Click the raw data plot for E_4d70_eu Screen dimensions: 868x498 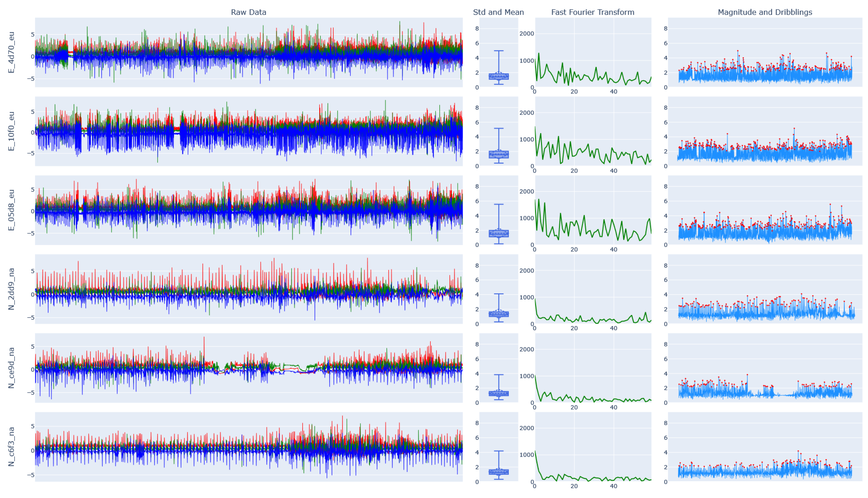[248, 52]
